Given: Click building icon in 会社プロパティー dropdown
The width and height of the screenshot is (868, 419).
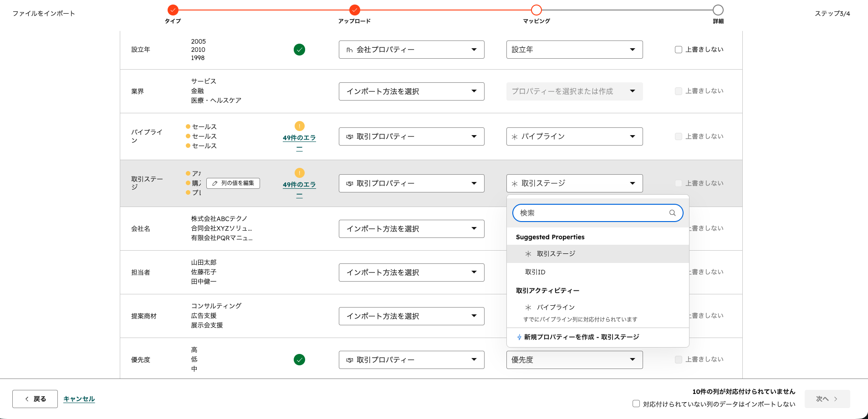Looking at the screenshot, I should point(349,50).
